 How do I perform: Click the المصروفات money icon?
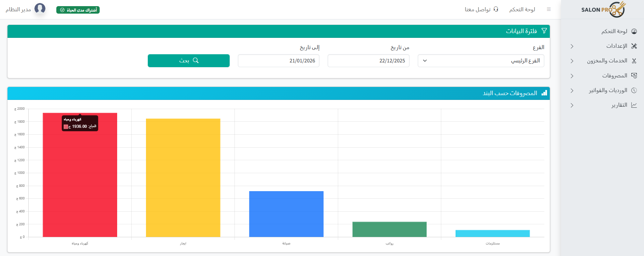634,76
